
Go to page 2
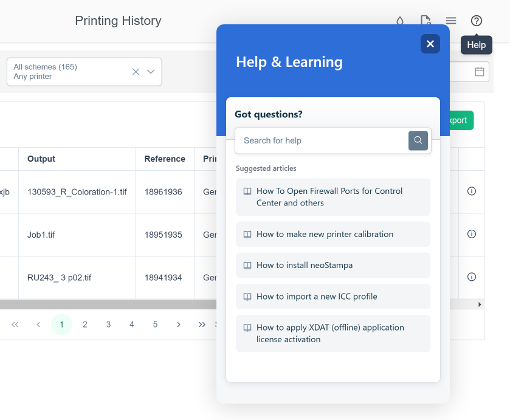coord(85,325)
